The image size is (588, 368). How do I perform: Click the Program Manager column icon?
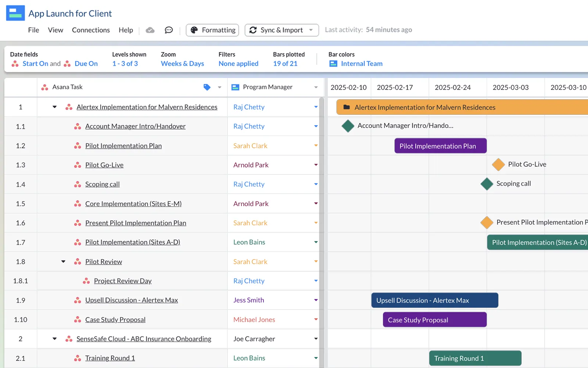tap(235, 87)
